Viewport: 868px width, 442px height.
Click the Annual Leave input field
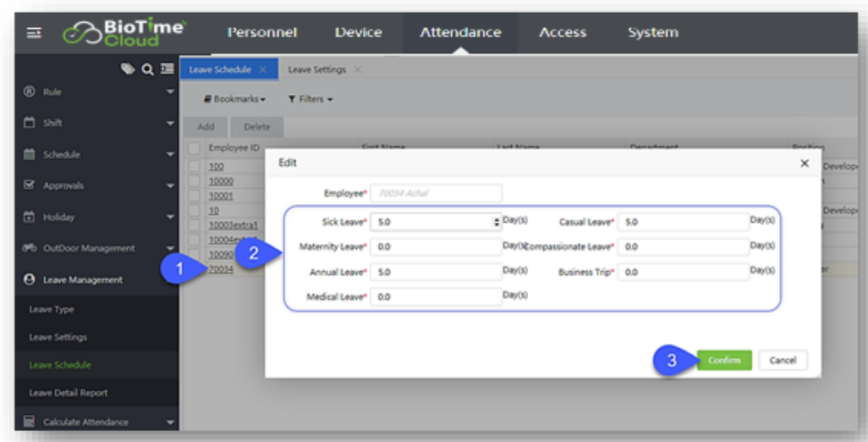[x=436, y=272]
